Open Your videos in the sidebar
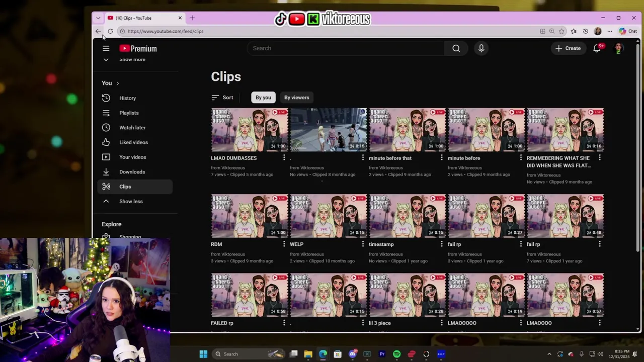This screenshot has width=644, height=362. (x=135, y=157)
